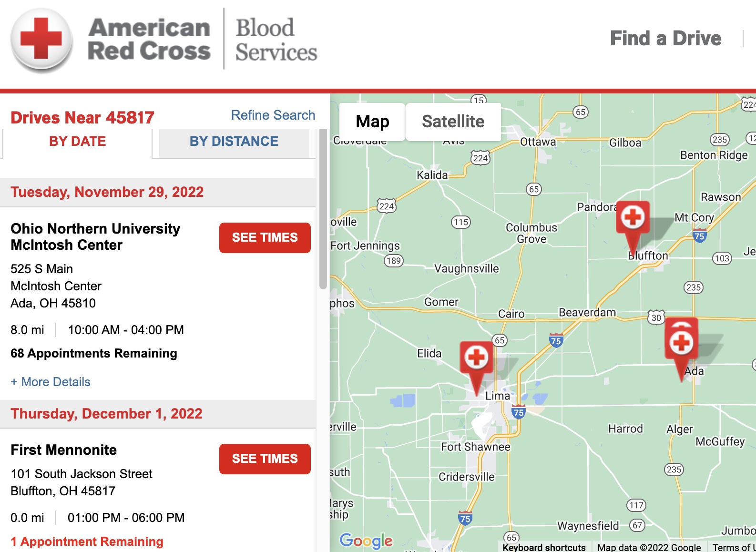See times for First Mennonite drive
The height and width of the screenshot is (552, 756).
[265, 459]
